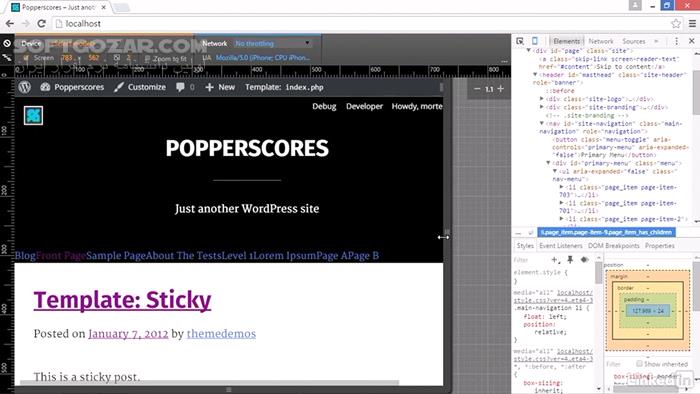Click the zoom out minus button
The width and height of the screenshot is (700, 394).
coord(477,89)
